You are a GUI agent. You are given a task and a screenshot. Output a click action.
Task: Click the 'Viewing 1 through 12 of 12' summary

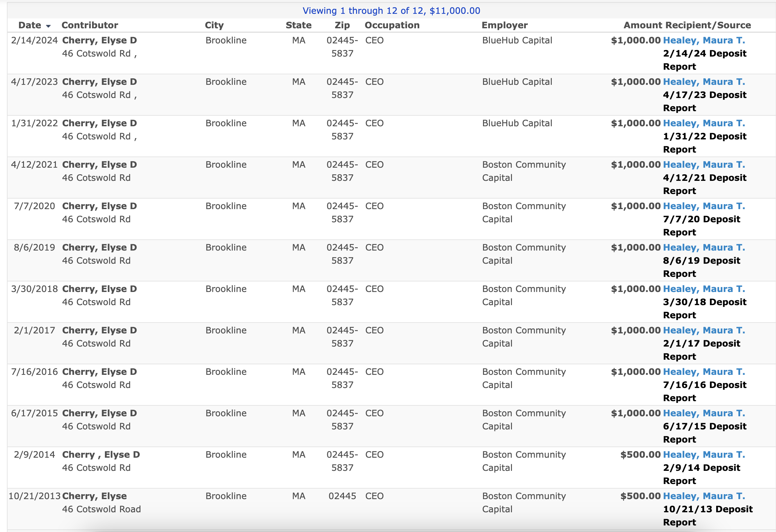pos(391,11)
